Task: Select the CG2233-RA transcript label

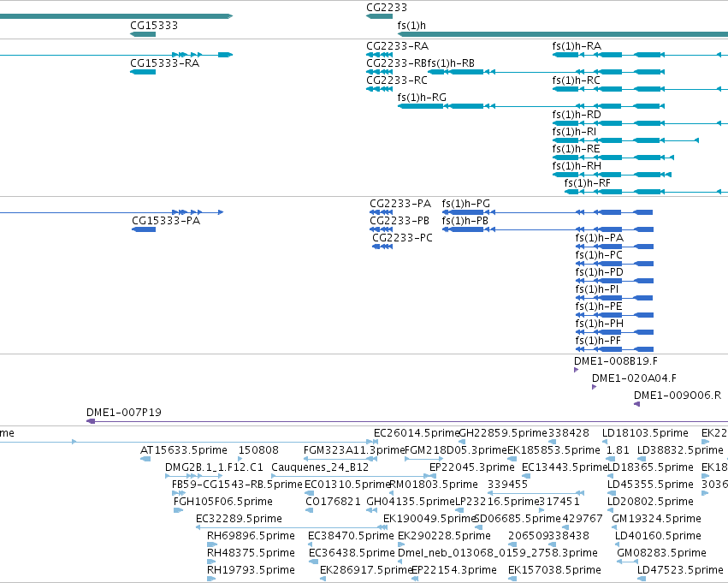Action: click(x=398, y=46)
